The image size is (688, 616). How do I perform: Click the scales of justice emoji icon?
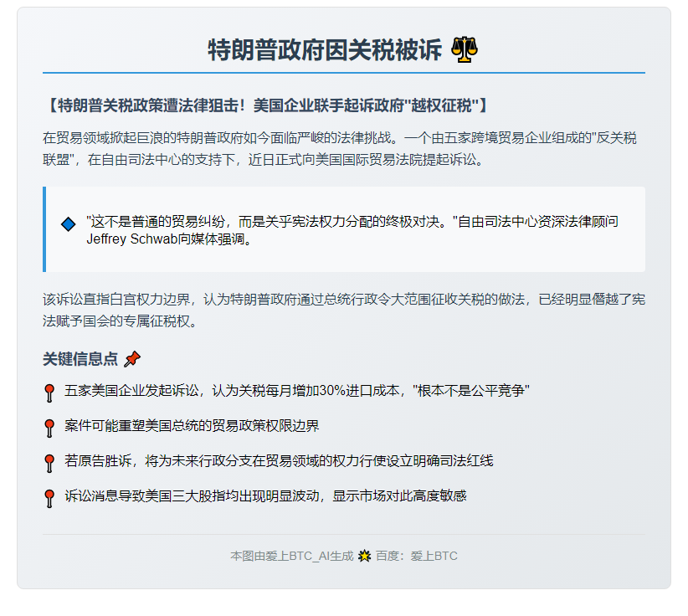(465, 49)
